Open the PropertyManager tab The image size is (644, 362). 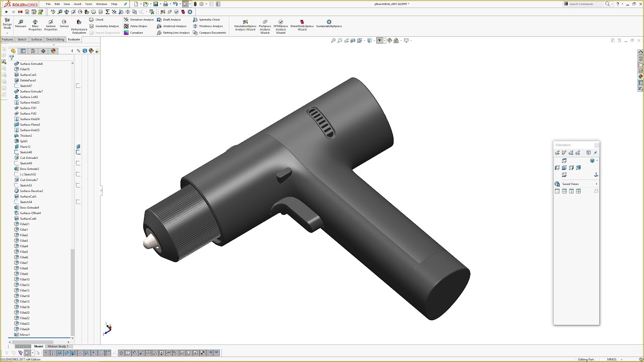(23, 51)
